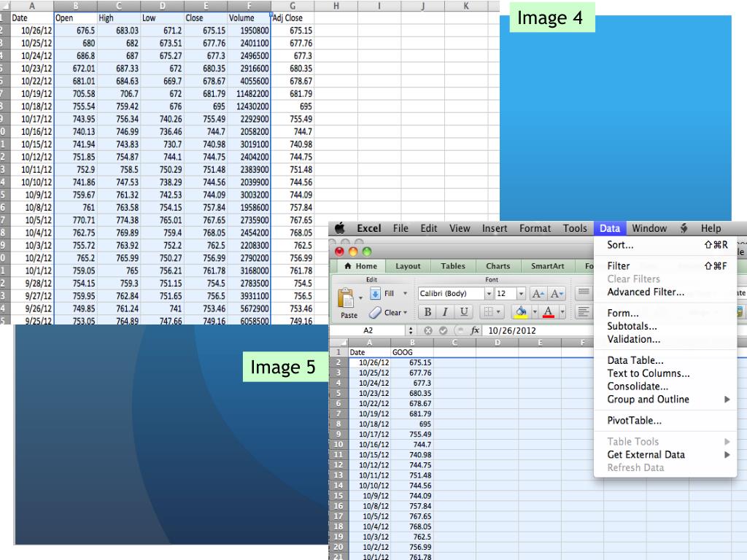747x560 pixels.
Task: Click the Borders grid icon
Action: [488, 312]
